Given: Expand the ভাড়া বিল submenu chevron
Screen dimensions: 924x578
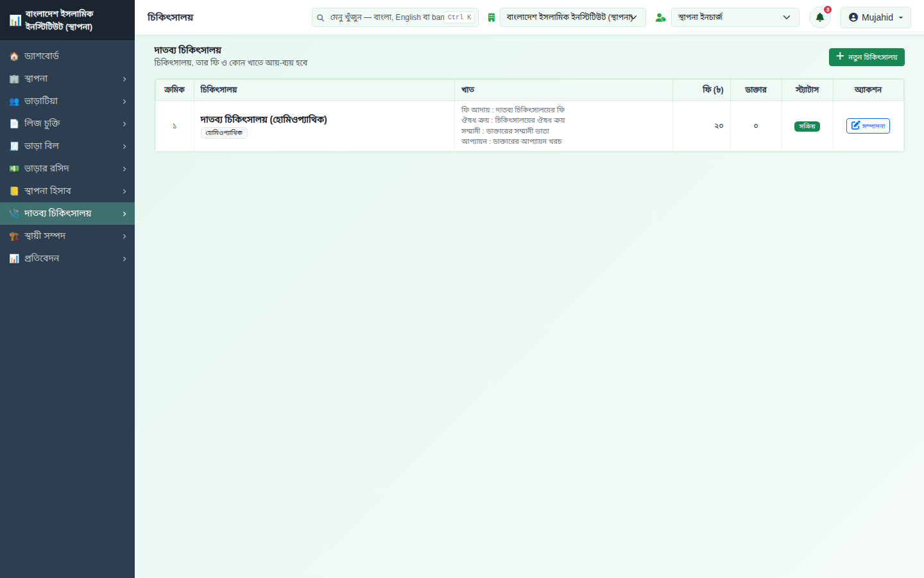Looking at the screenshot, I should (124, 146).
